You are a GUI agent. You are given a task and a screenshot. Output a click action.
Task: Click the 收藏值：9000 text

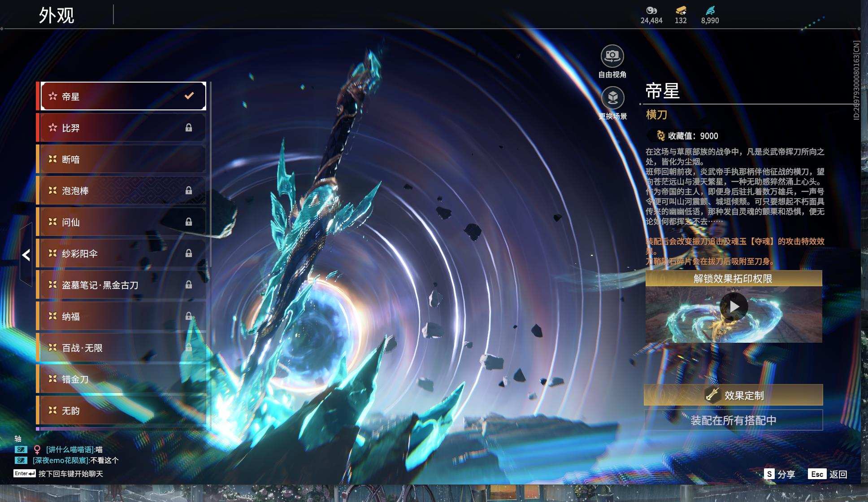coord(693,136)
